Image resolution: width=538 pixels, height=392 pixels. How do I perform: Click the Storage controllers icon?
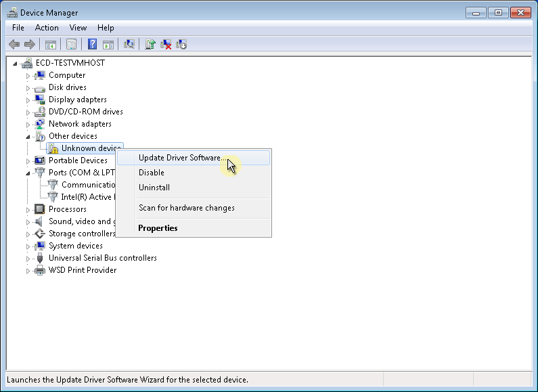click(x=40, y=234)
